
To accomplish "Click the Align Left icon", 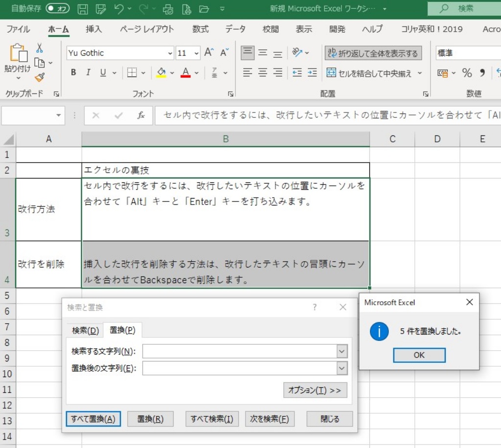I will click(247, 73).
